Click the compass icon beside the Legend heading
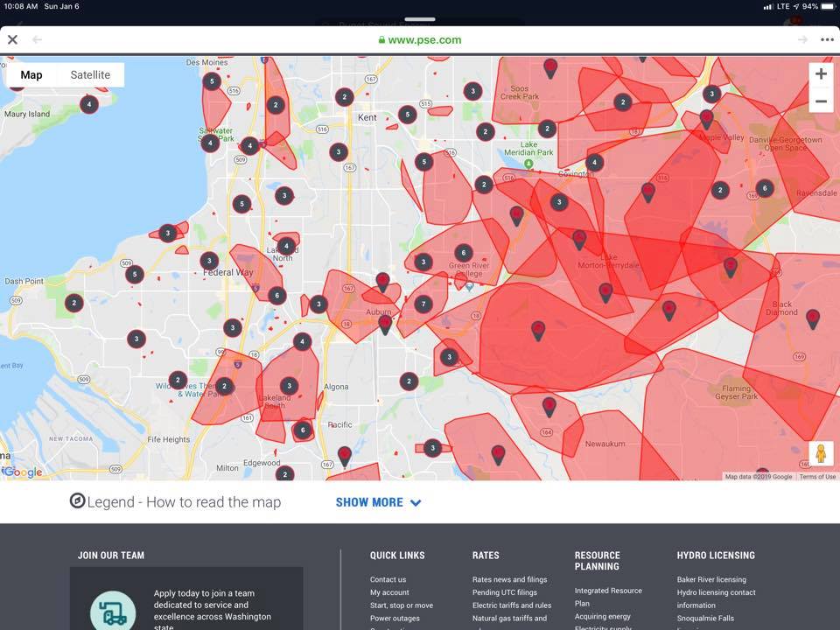 pos(77,500)
